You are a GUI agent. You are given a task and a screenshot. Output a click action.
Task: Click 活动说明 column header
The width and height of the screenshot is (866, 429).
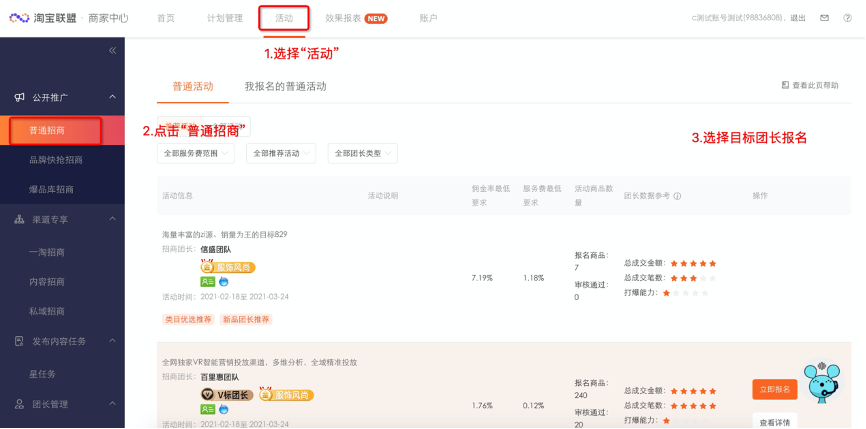383,196
